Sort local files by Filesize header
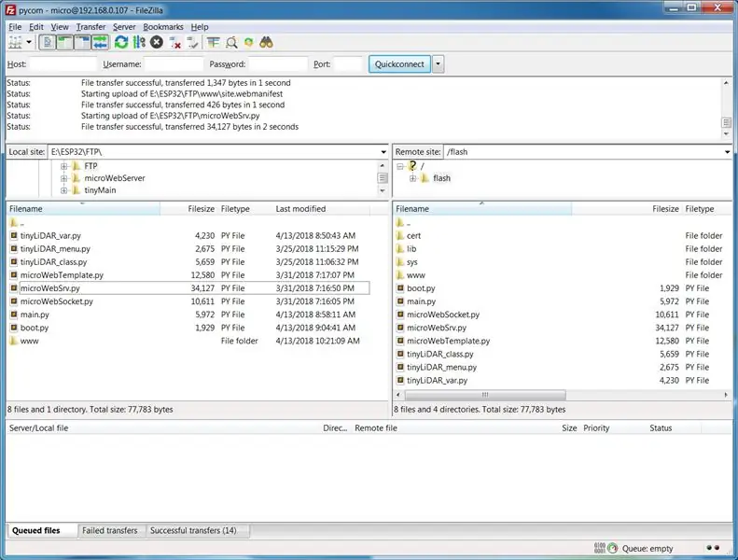 (x=188, y=209)
